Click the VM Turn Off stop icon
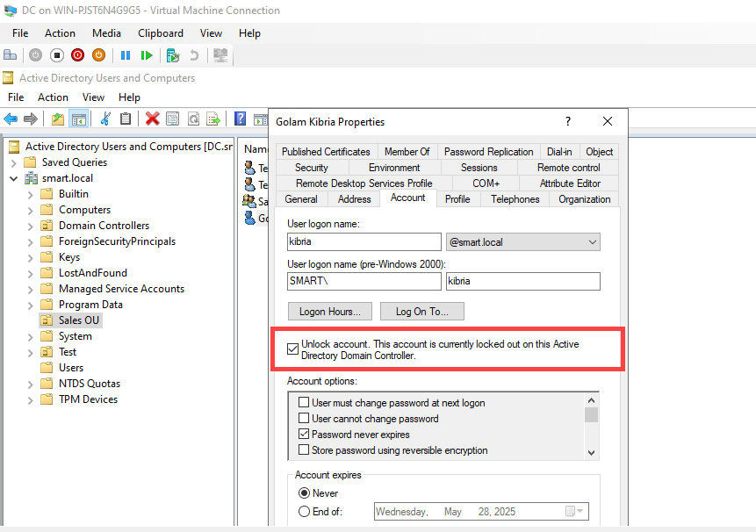Viewport: 756px width, 532px height. pyautogui.click(x=56, y=55)
